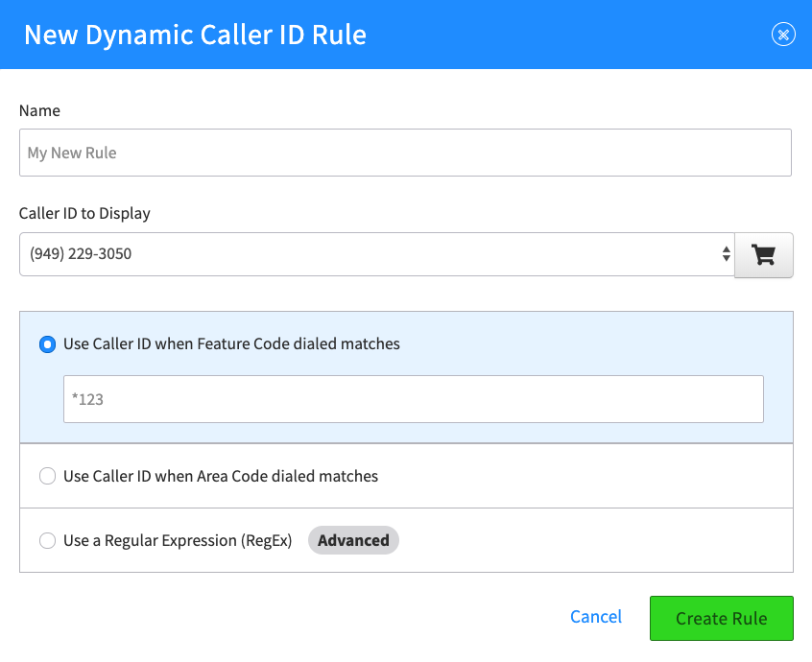
Task: Click the Use Caller ID when Feature Code label
Action: click(231, 343)
